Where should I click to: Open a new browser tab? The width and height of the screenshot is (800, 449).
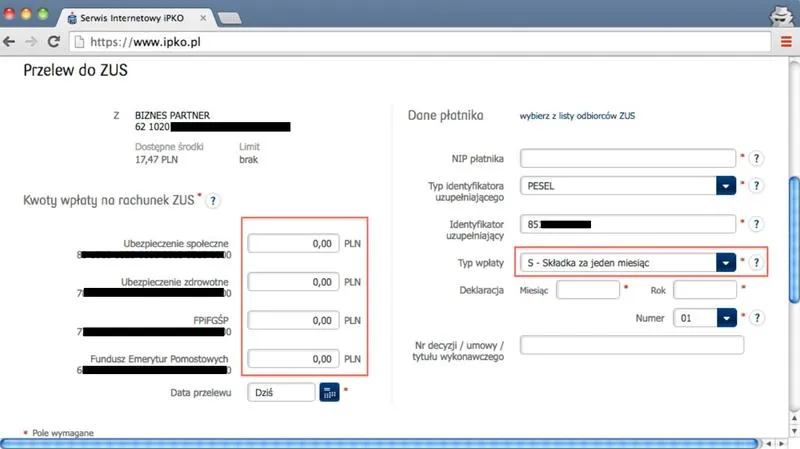tap(229, 18)
